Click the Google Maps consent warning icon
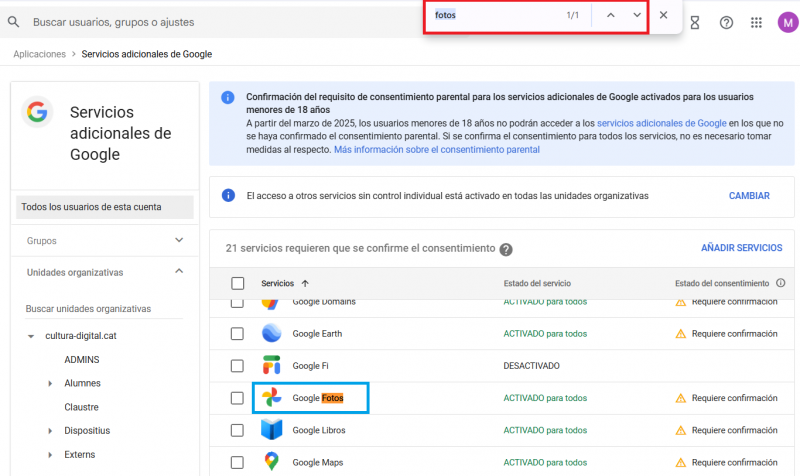800x476 pixels. tap(680, 462)
